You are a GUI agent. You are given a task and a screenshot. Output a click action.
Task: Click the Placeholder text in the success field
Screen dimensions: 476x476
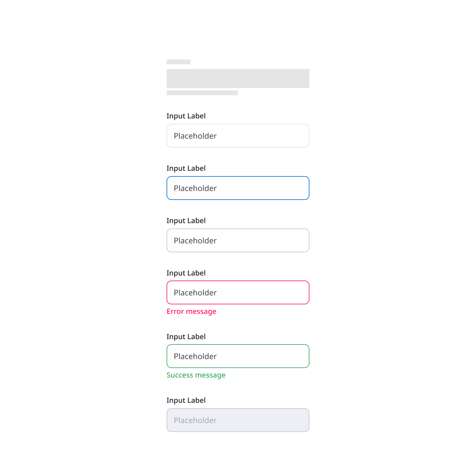(x=195, y=356)
